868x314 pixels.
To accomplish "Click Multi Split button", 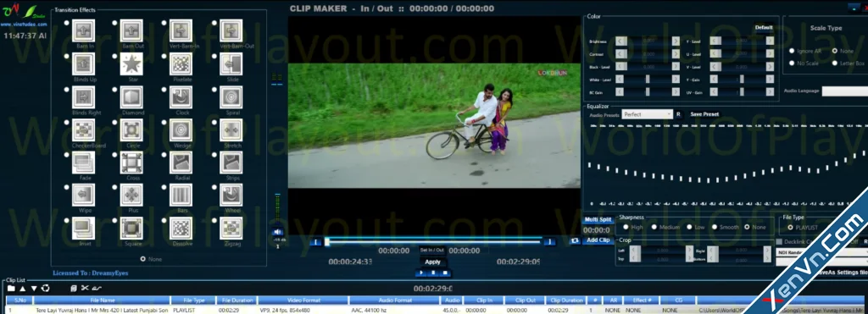I will pos(598,219).
